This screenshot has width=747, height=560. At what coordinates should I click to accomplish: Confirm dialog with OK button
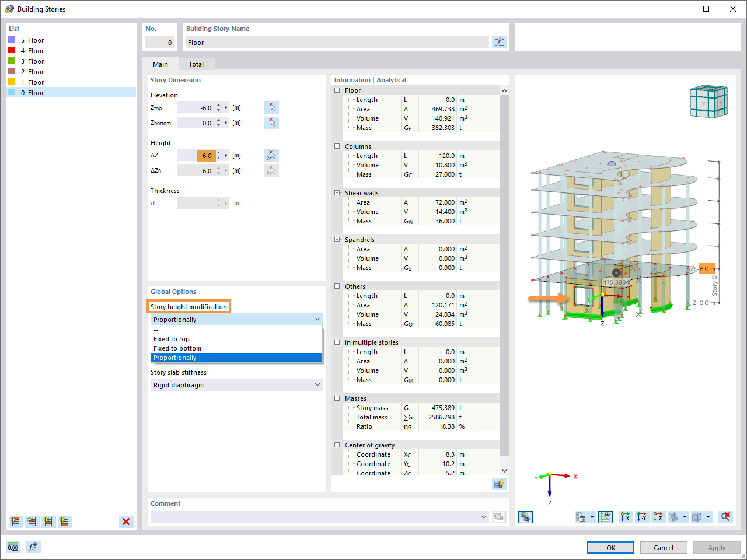[x=610, y=548]
